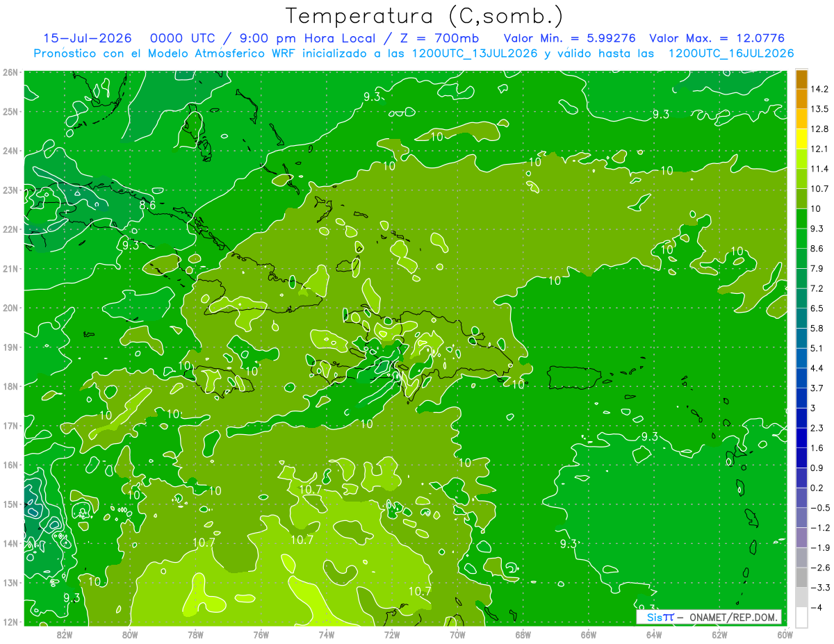Click the '8.6' contour label on the map
This screenshot has height=644, width=834.
click(x=147, y=205)
